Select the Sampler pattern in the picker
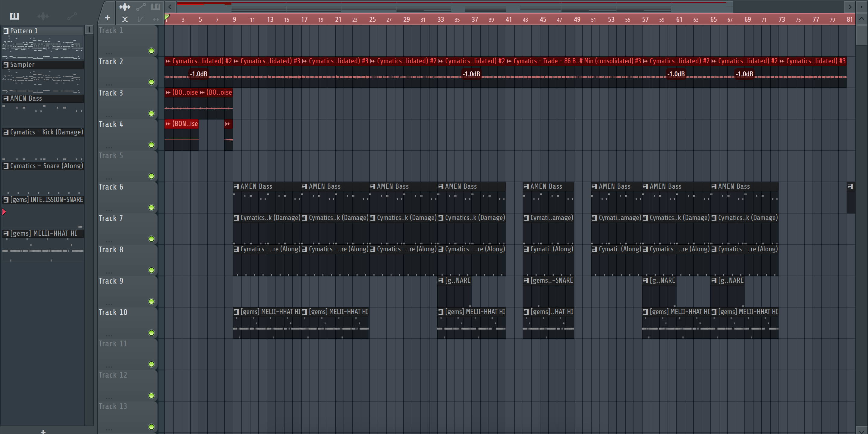868x434 pixels. coord(43,64)
